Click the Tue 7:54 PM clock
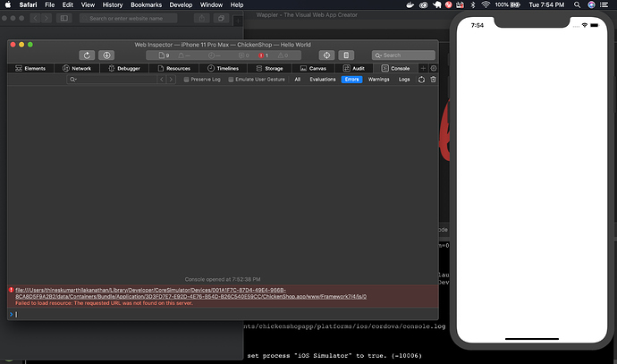Viewport: 617px width, 364px height. [546, 4]
